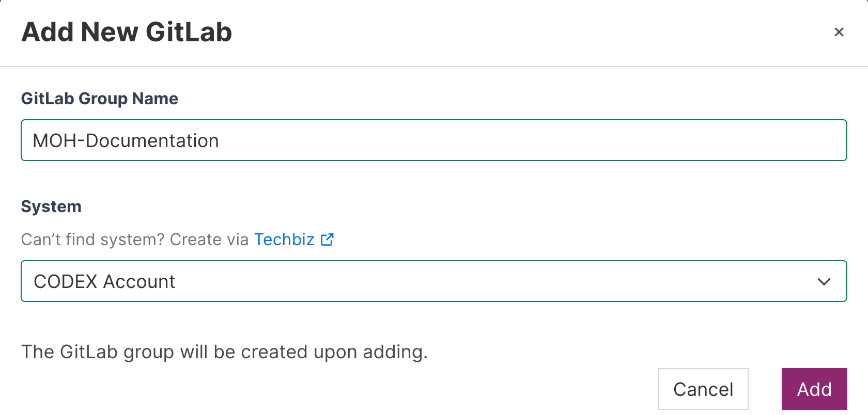Click the GitLab Group Name label
This screenshot has width=868, height=415.
(x=100, y=99)
